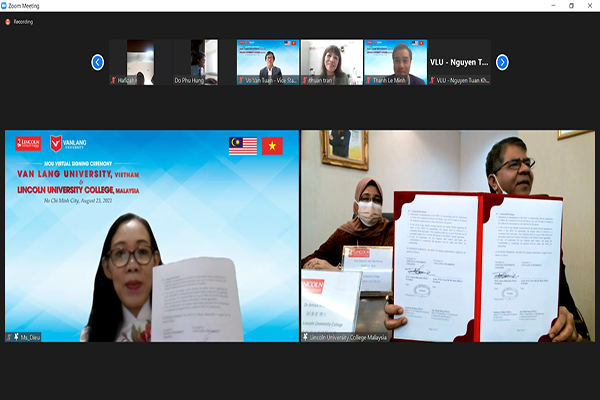Select thuan tran's video thumbnail
The height and width of the screenshot is (400, 600).
[x=332, y=62]
